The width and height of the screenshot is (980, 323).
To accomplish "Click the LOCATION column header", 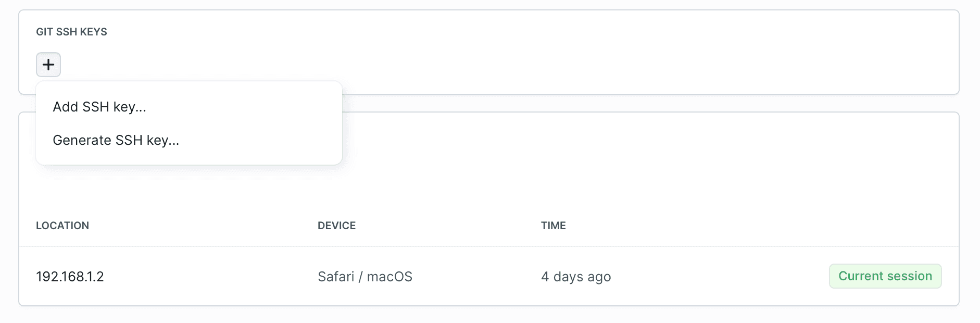I will coord(62,226).
